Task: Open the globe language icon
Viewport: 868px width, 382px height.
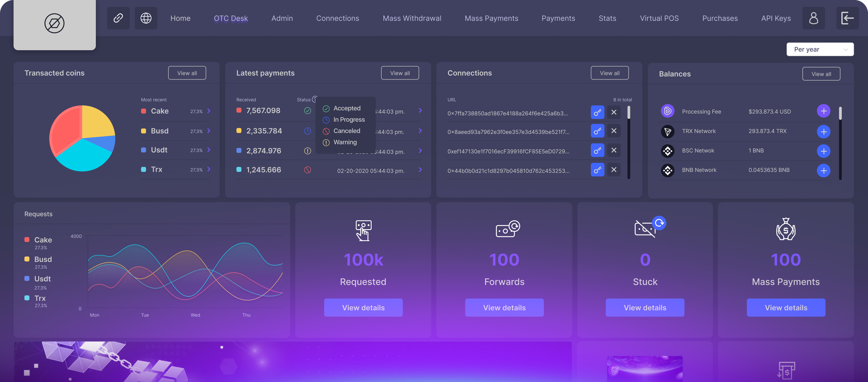Action: 146,18
